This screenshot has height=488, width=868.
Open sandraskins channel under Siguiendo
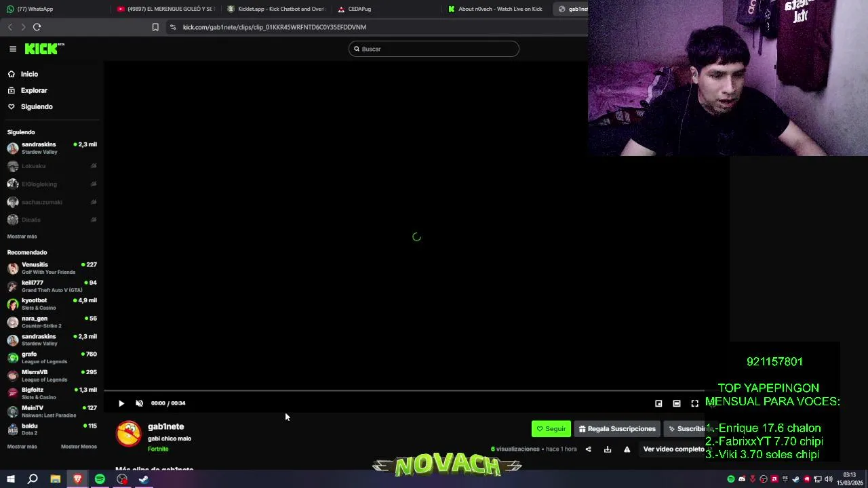pyautogui.click(x=52, y=148)
